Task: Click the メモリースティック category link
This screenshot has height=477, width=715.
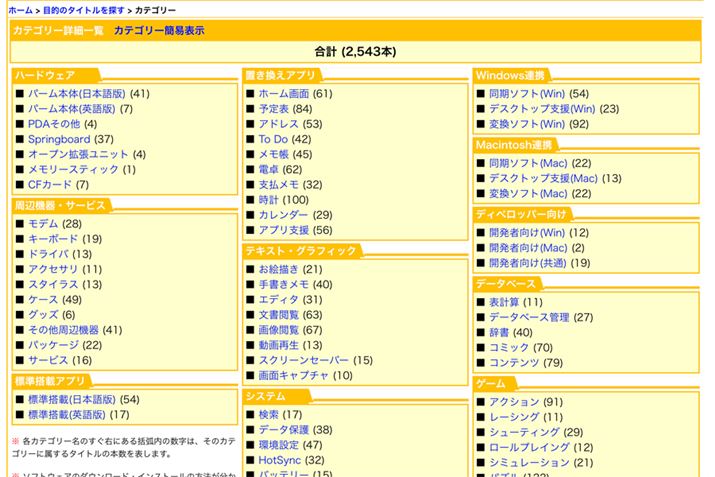Action: click(73, 169)
